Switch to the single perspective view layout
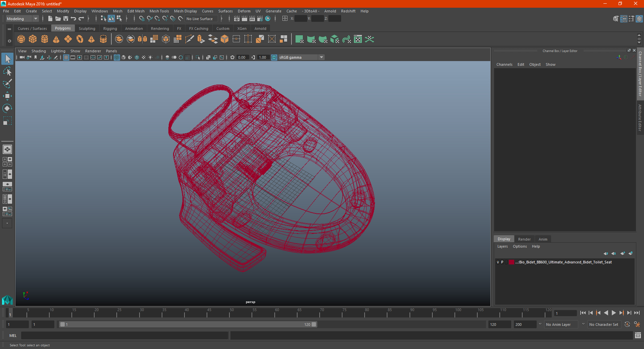This screenshot has width=644, height=349. (x=7, y=149)
